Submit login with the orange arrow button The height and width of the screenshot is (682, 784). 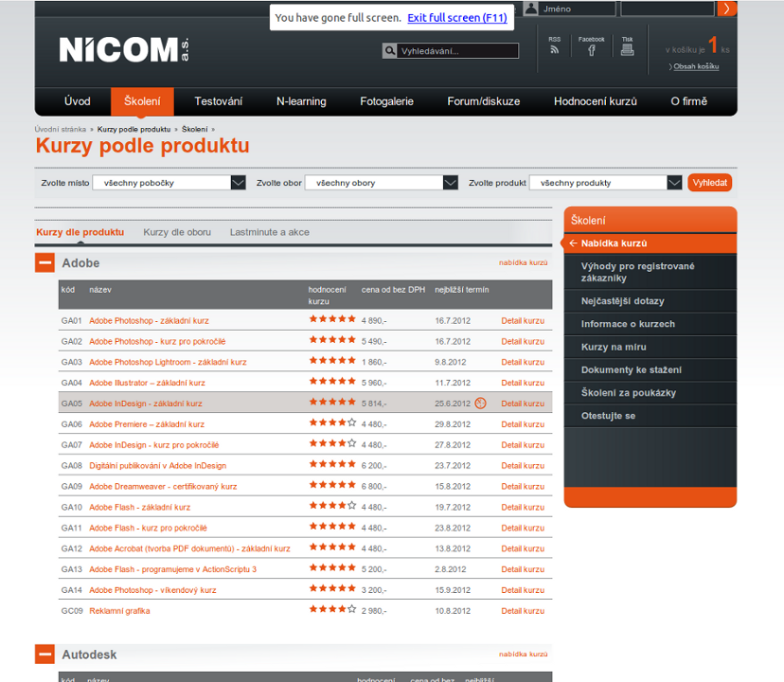pos(726,9)
